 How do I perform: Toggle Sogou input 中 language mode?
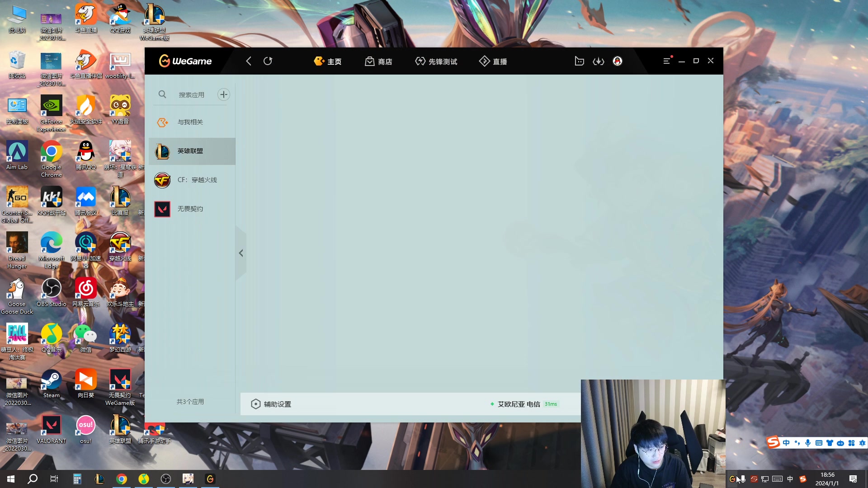[x=786, y=443]
